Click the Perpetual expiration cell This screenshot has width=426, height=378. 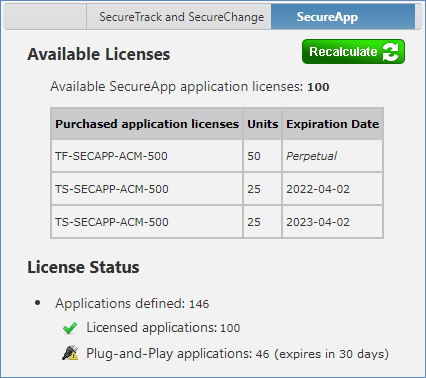coord(333,156)
